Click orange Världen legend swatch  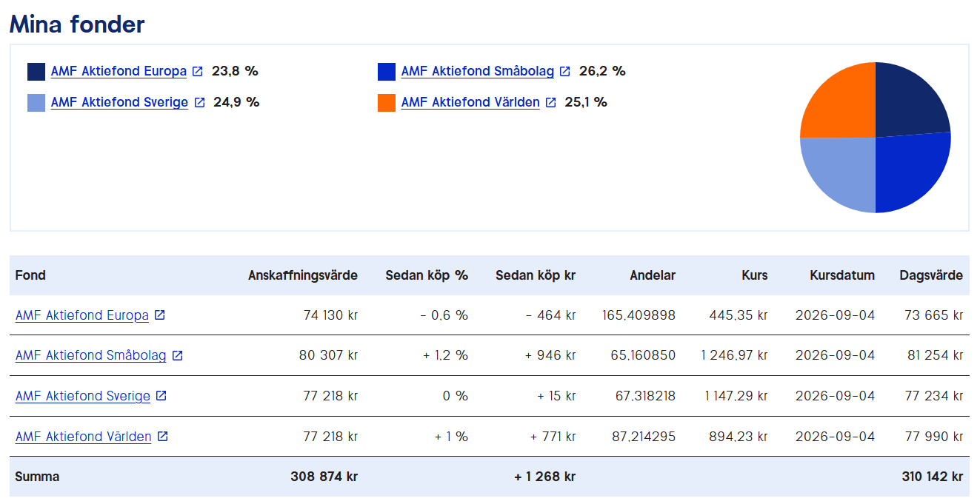[387, 103]
